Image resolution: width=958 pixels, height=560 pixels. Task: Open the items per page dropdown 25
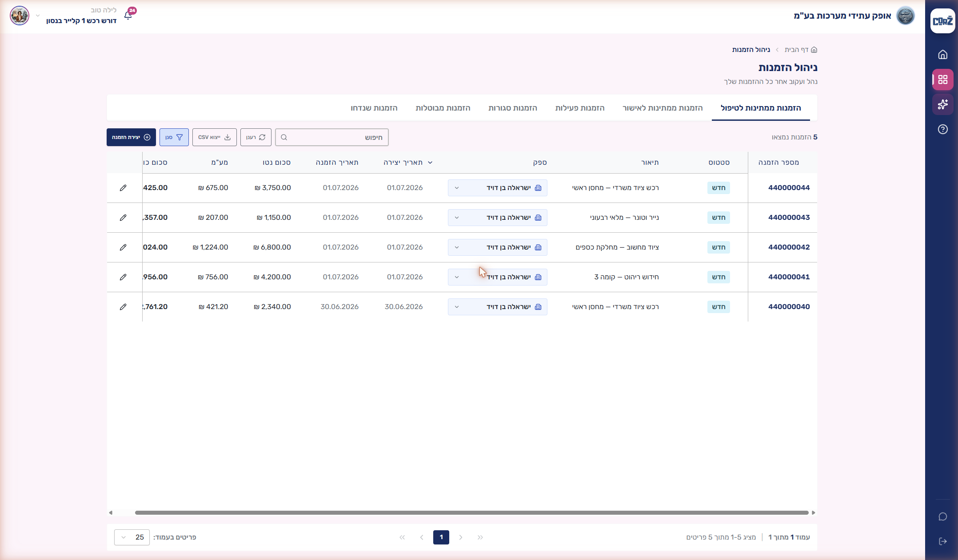132,537
